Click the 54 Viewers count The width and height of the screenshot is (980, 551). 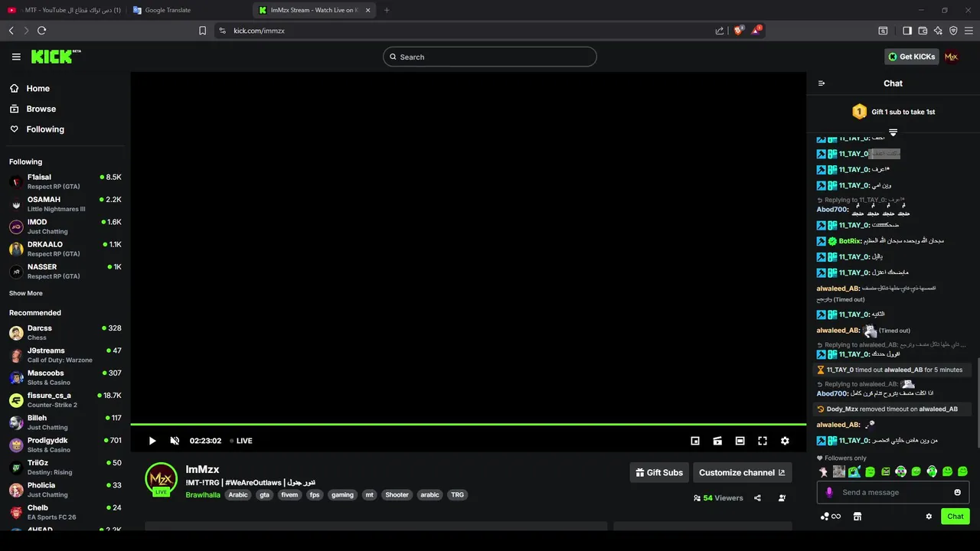click(718, 498)
